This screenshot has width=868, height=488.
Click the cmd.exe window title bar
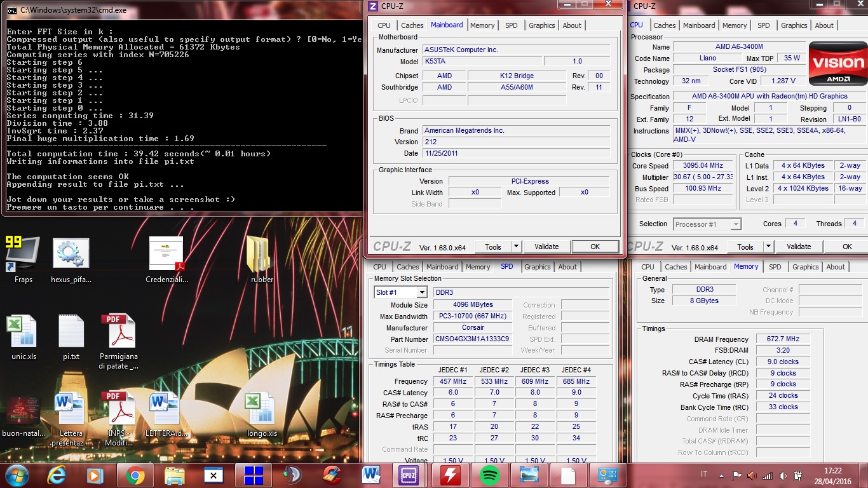tap(181, 10)
